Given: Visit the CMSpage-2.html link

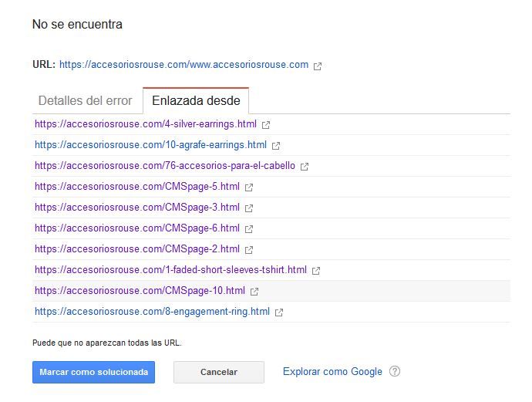Looking at the screenshot, I should tap(137, 249).
